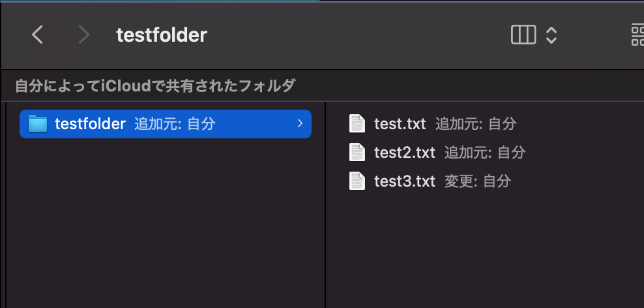Click 追加元: 自分 label beside test2.txt
644x308 pixels.
pos(485,152)
